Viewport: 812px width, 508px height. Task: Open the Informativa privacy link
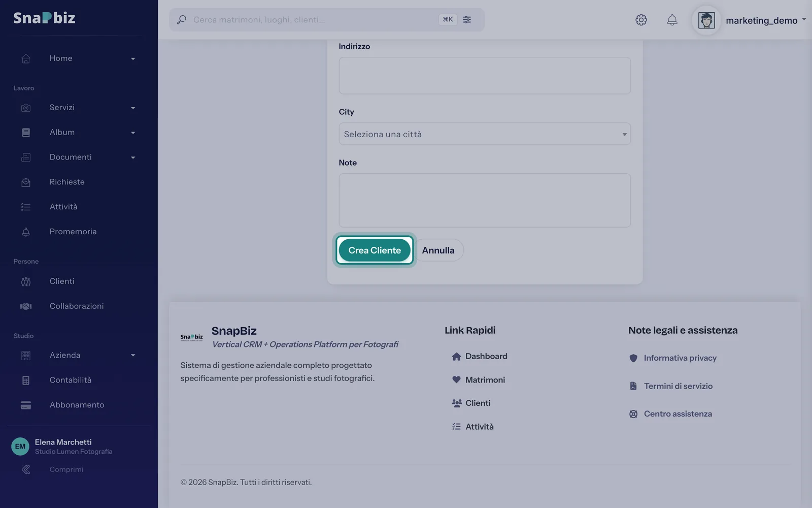(680, 358)
